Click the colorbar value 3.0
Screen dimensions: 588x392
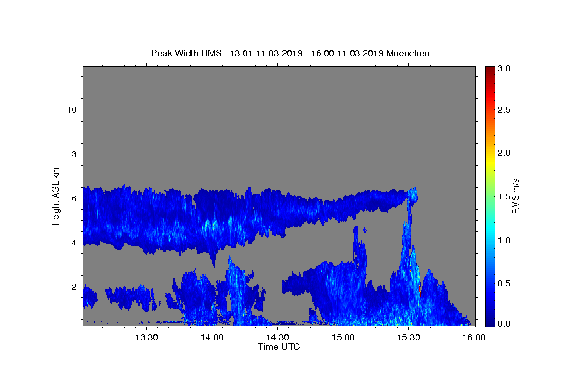(x=505, y=68)
